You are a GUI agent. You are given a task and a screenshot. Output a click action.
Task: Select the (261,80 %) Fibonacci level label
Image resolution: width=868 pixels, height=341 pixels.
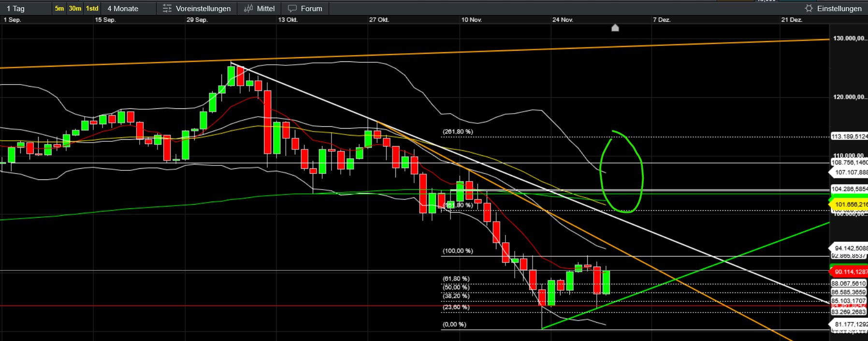[x=458, y=132]
